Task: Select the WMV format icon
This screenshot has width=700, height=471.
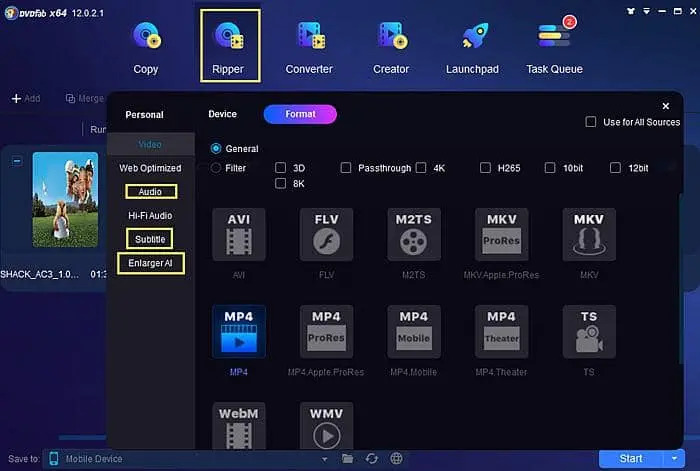Action: click(326, 426)
